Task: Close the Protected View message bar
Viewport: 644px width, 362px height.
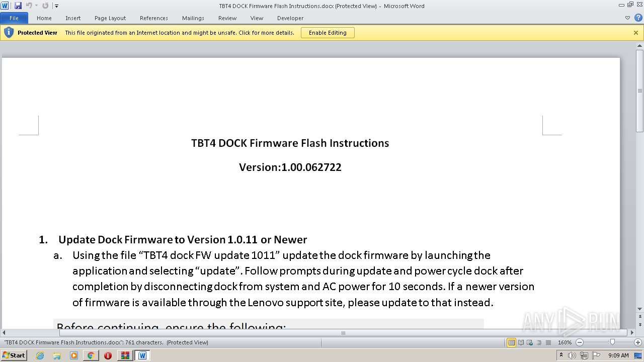Action: [x=636, y=33]
